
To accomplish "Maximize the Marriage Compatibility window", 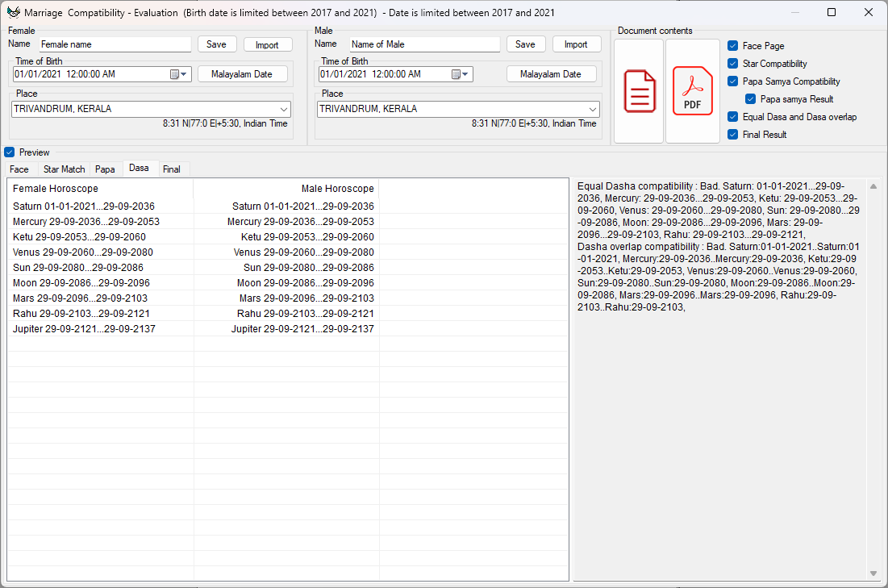I will 832,12.
